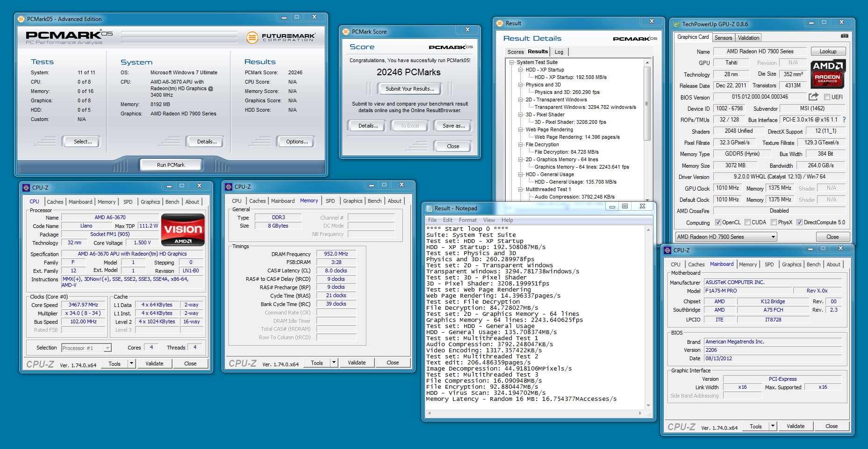
Task: Click the PCMark Score window title icon
Action: [346, 32]
